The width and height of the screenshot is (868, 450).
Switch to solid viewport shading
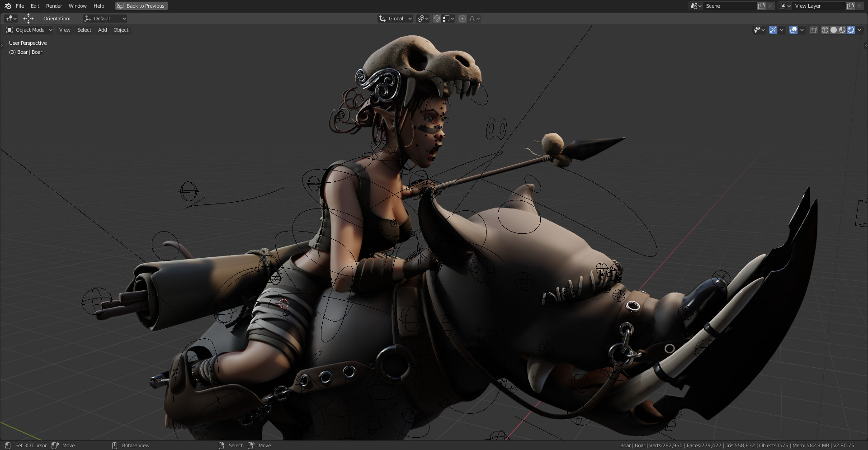834,30
